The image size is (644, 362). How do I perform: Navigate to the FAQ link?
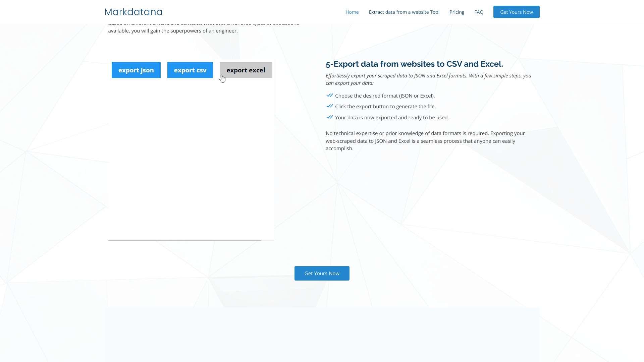point(479,12)
